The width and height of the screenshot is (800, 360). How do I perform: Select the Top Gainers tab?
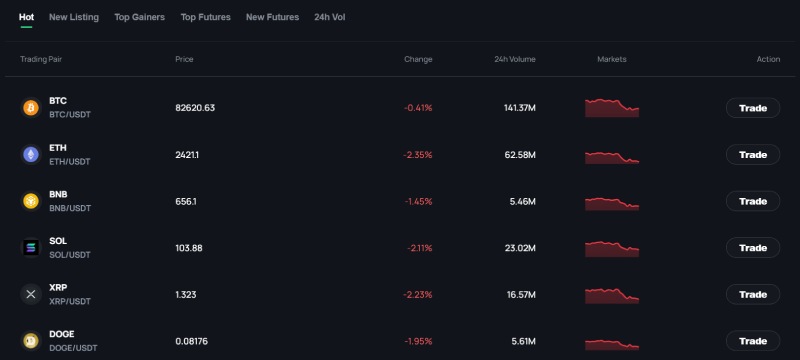[139, 17]
